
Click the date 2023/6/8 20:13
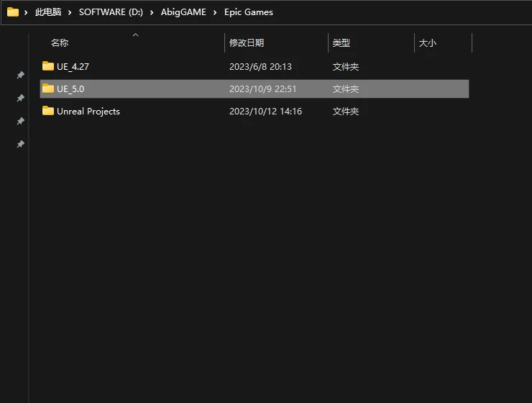(x=260, y=66)
